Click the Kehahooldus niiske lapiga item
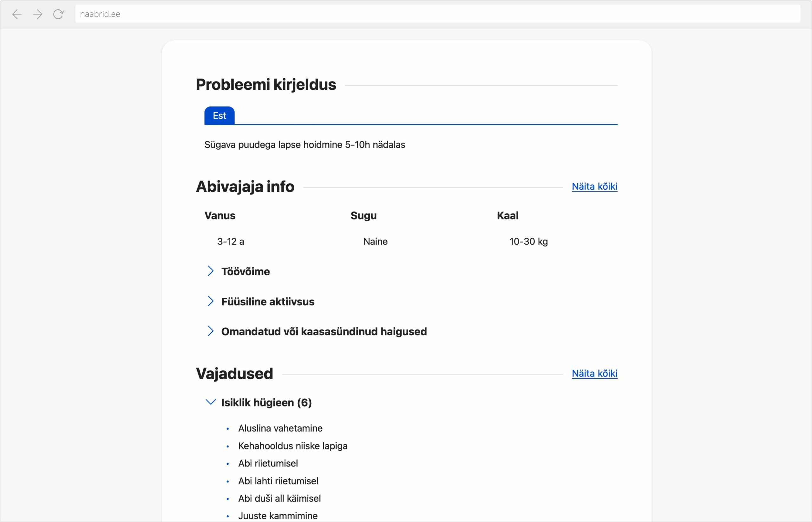Viewport: 812px width, 522px height. (x=293, y=446)
